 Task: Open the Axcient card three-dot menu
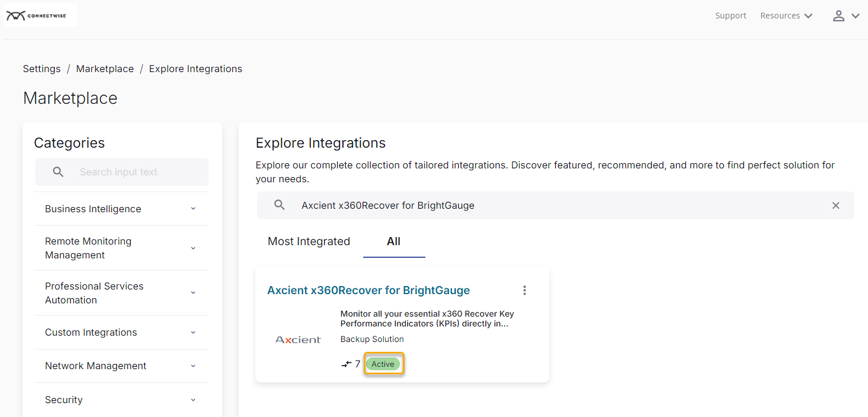[x=524, y=290]
